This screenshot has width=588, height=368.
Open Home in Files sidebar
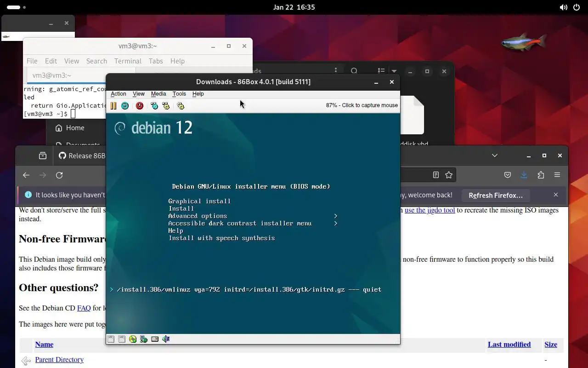coord(75,128)
